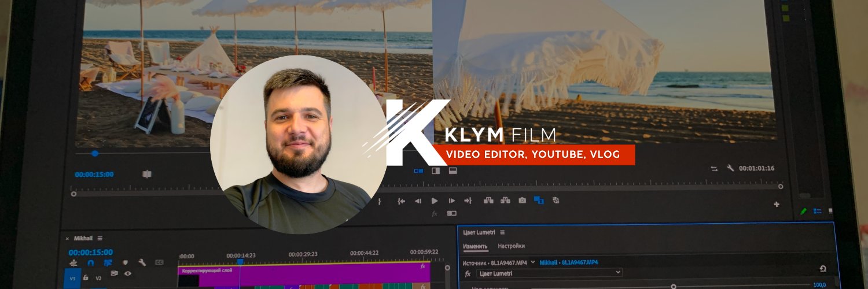The width and height of the screenshot is (868, 289).
Task: Go to Out point
Action: coord(468,201)
